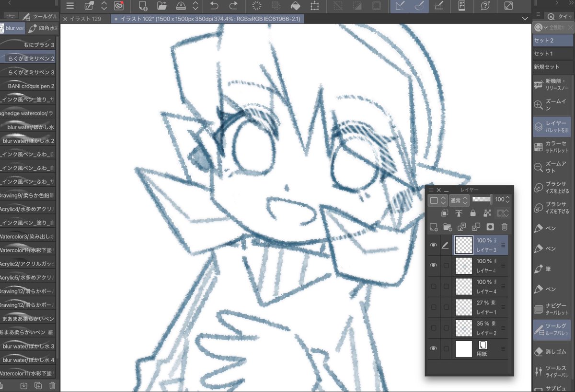The image size is (575, 392).
Task: Expand the save options chevron beside save icon
Action: point(195,6)
